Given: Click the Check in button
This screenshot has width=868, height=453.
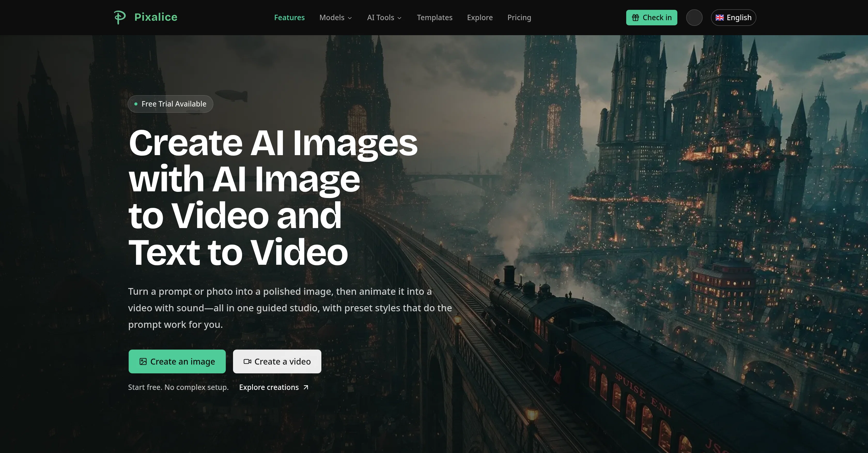Looking at the screenshot, I should point(651,18).
